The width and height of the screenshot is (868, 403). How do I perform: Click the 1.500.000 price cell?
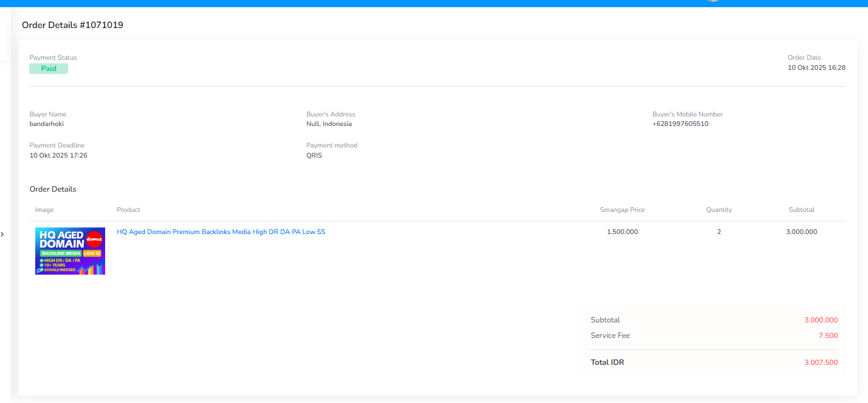tap(622, 232)
